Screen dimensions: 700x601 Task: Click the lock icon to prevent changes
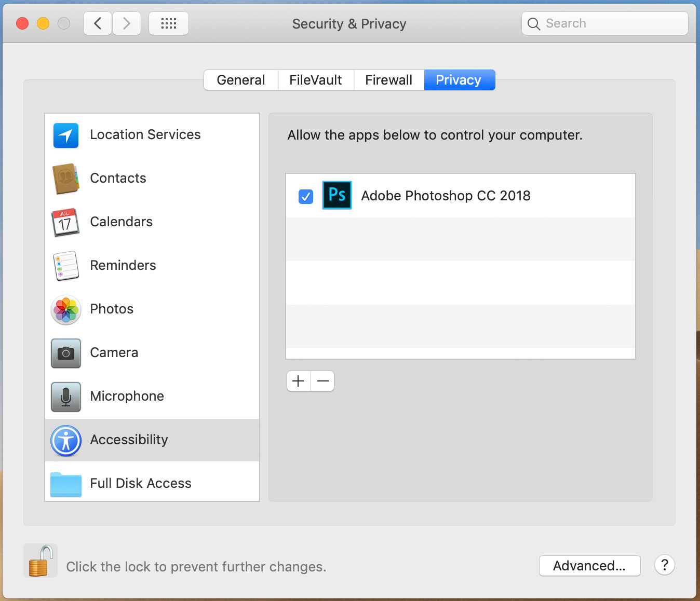click(x=41, y=561)
